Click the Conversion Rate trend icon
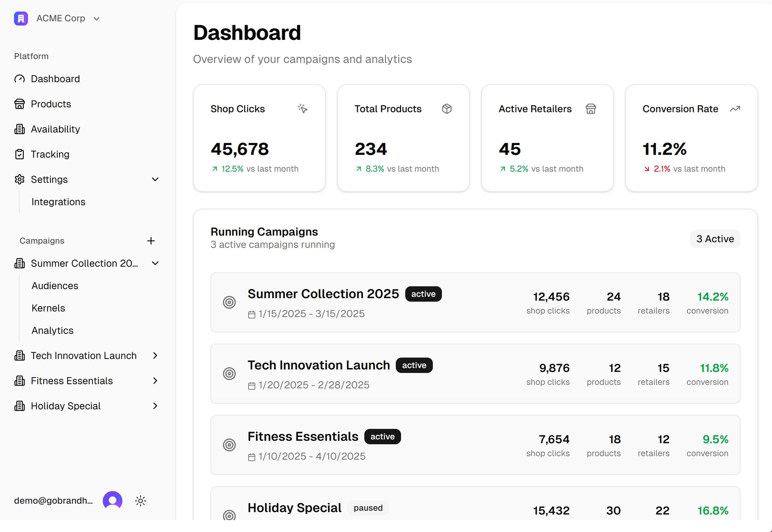Viewport: 772px width, 532px height. (x=735, y=109)
